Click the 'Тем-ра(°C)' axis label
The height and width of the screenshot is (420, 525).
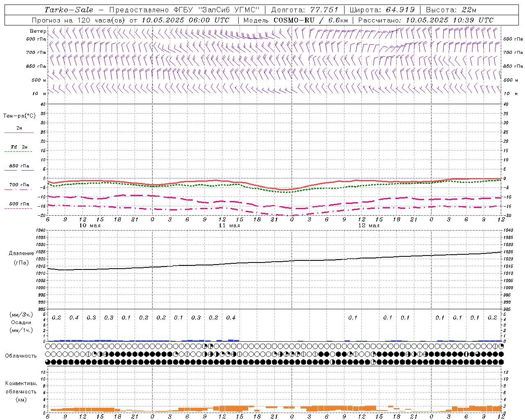19,116
